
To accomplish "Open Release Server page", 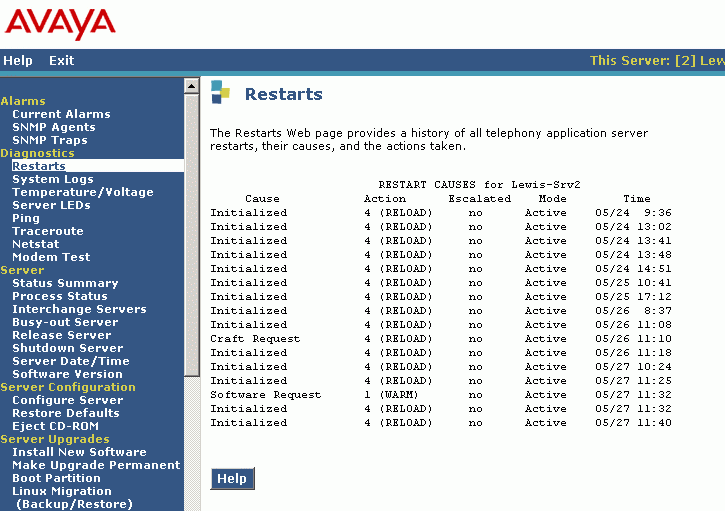I will pos(61,335).
